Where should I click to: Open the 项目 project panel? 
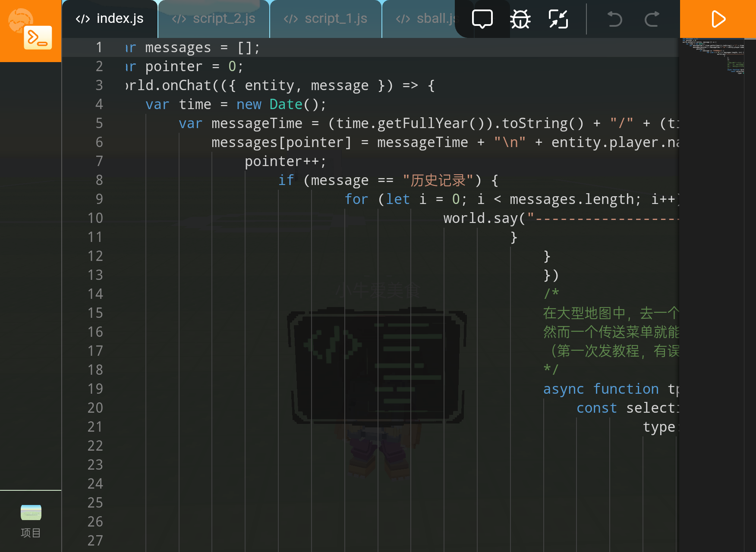pos(31,521)
